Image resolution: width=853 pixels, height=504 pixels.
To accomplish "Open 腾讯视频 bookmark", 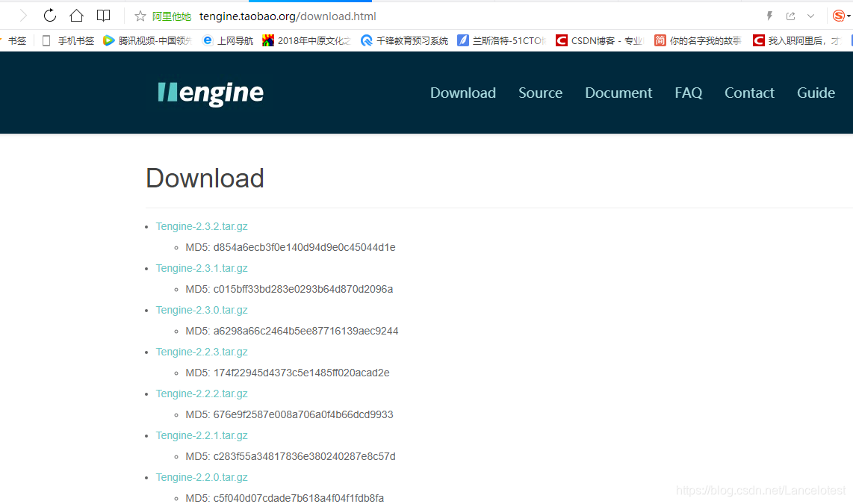I will click(x=147, y=41).
